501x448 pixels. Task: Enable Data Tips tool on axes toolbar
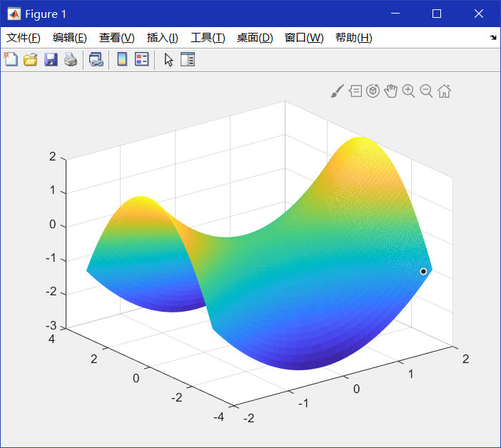355,91
